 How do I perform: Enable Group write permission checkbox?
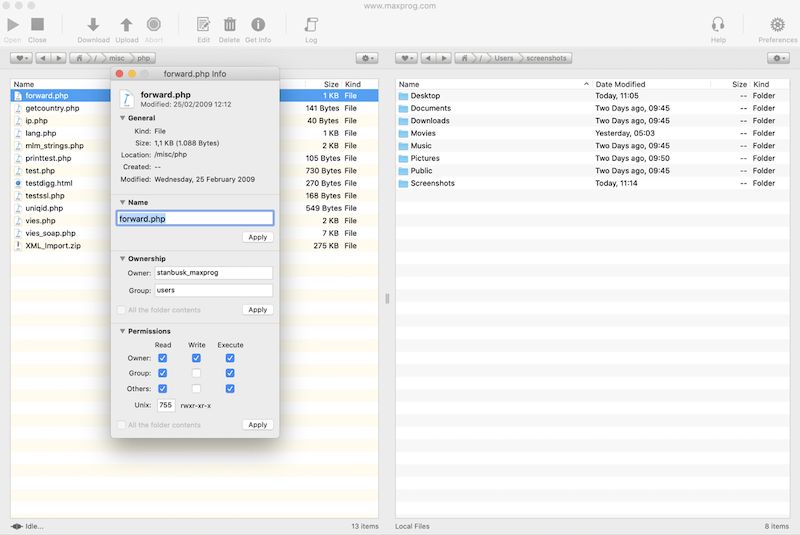pos(196,373)
